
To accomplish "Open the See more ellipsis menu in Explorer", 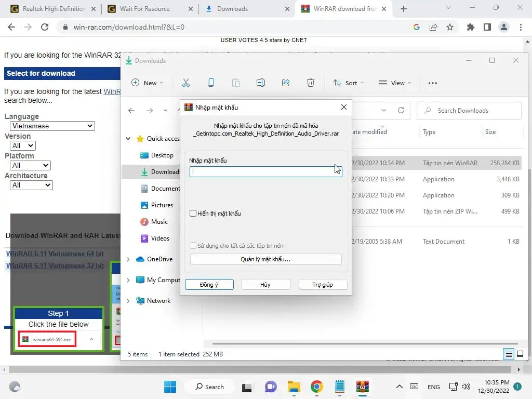I will 433,83.
